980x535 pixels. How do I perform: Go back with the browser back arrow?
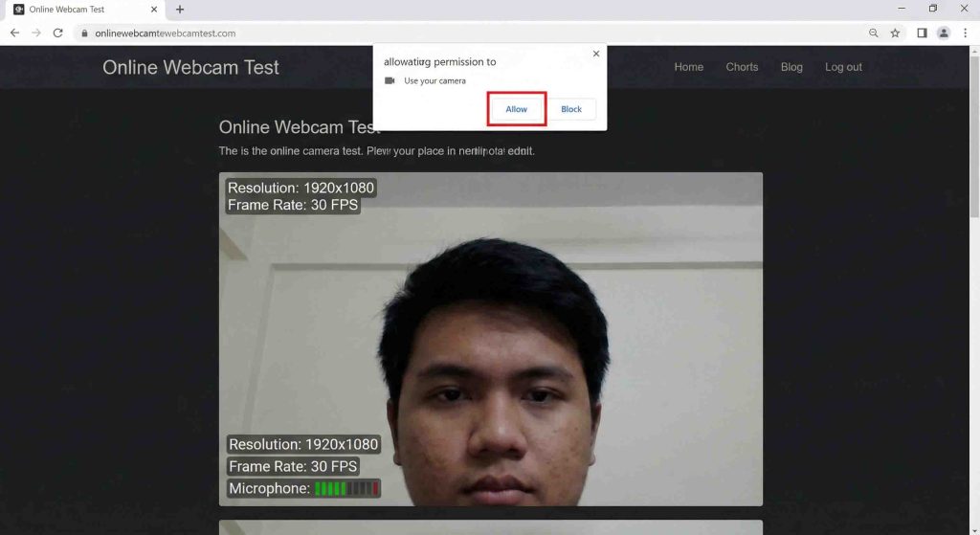coord(15,33)
